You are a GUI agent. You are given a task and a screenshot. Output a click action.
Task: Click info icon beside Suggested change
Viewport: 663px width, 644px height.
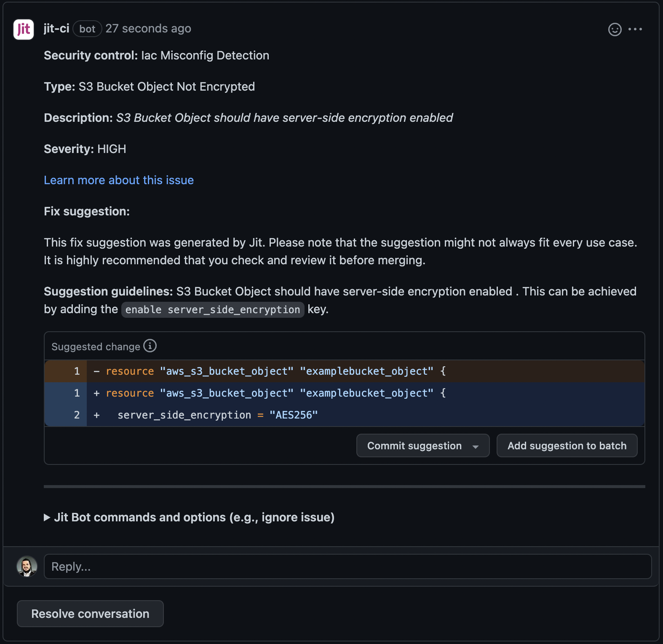pyautogui.click(x=150, y=346)
